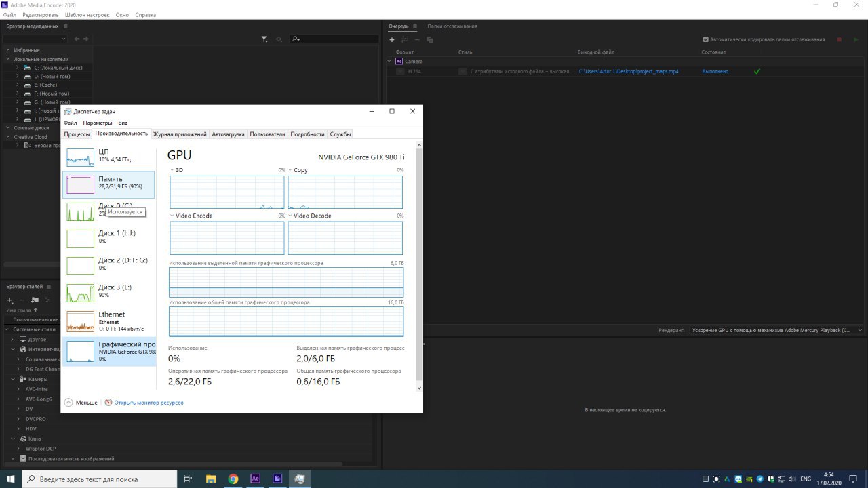The image size is (868, 488).
Task: Click the green checkmark status icon
Action: tap(757, 71)
